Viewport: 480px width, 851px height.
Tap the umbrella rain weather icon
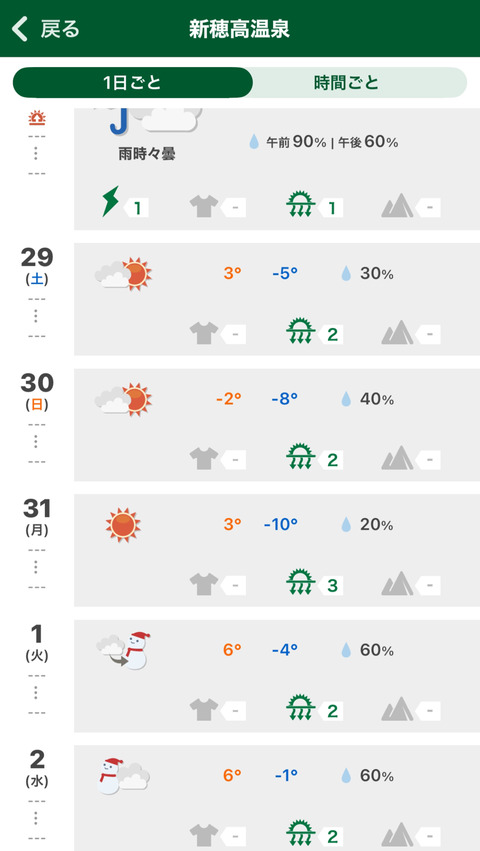click(119, 120)
